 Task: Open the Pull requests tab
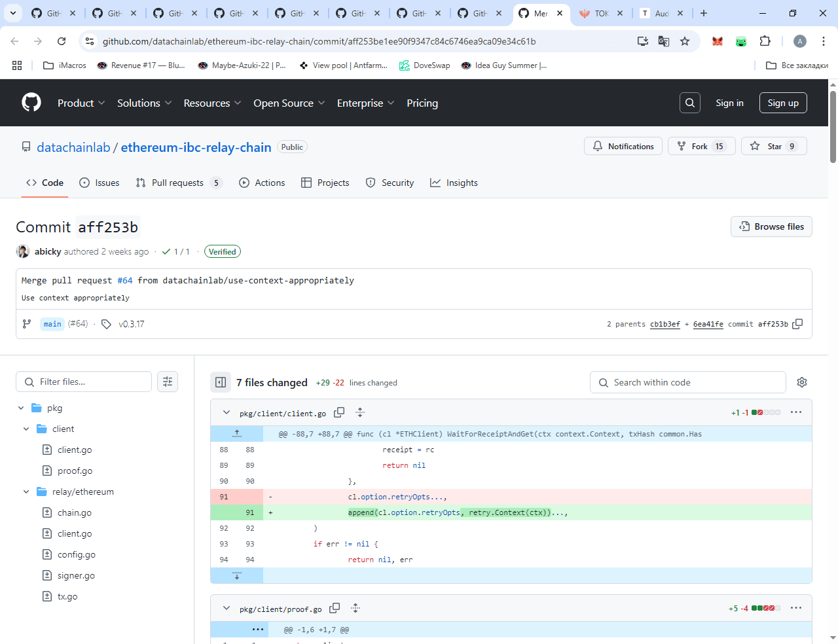[179, 183]
